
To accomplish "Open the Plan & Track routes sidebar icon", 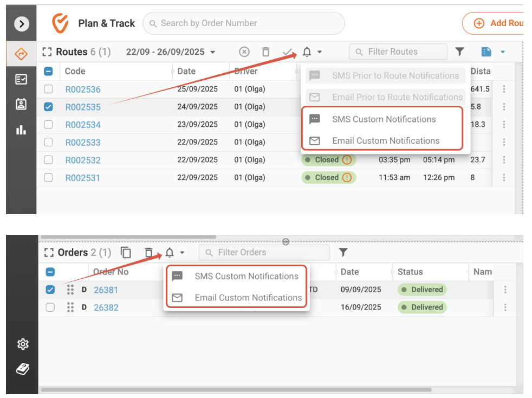I will [x=21, y=54].
